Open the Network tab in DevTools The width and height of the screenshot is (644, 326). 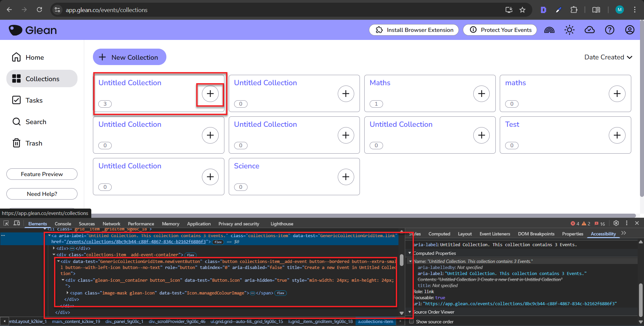pos(111,224)
